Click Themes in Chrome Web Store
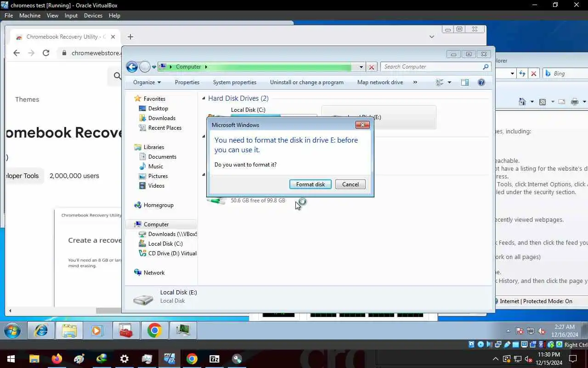Screen dimensions: 588x368 27,99
